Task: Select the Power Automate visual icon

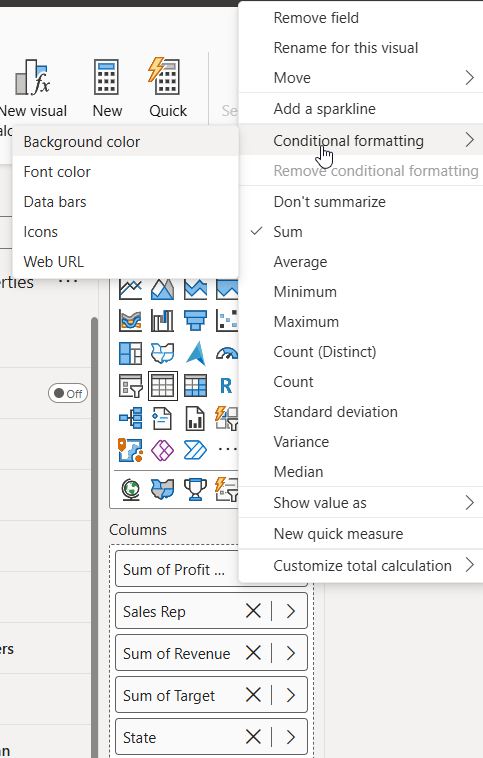Action: (195, 450)
